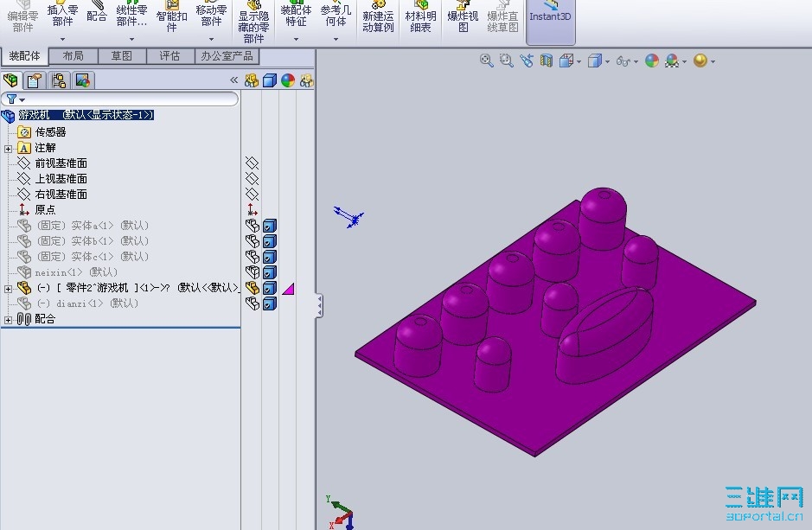Open Hide/Show Items dropdown arrow

click(636, 61)
